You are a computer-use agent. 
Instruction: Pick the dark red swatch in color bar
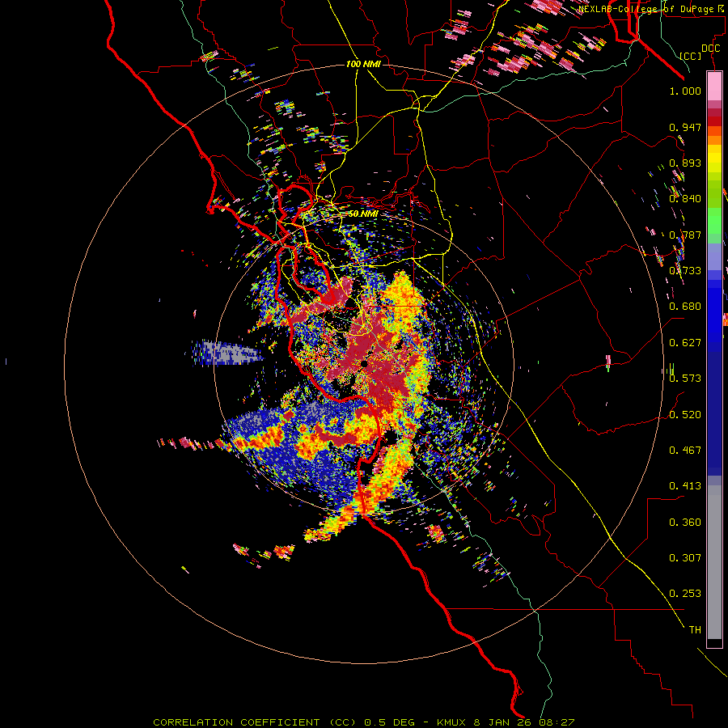(x=714, y=121)
